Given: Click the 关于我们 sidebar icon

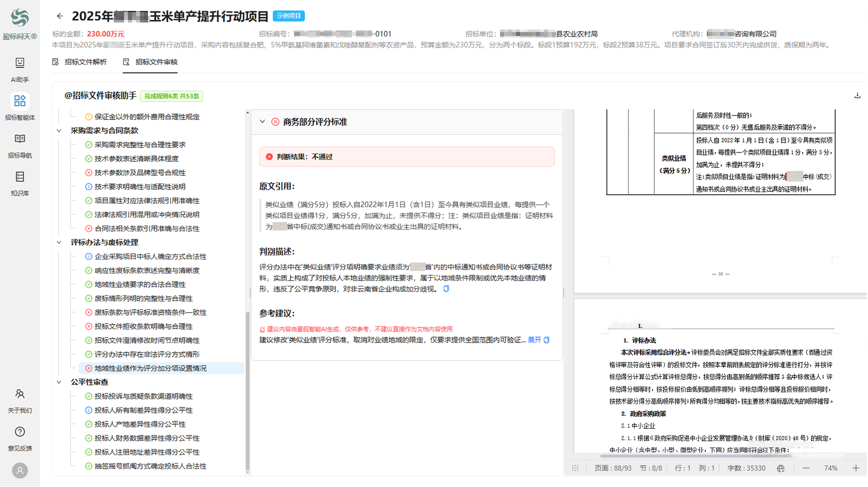Looking at the screenshot, I should (19, 394).
